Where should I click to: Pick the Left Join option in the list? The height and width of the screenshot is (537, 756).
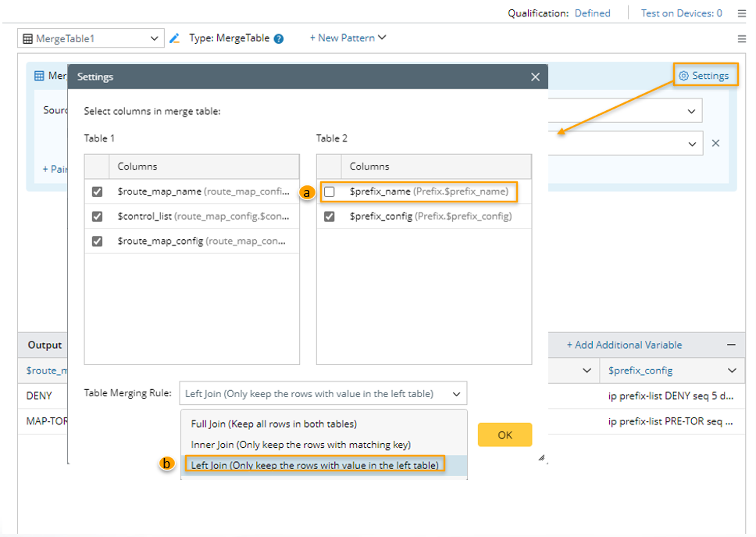point(315,465)
